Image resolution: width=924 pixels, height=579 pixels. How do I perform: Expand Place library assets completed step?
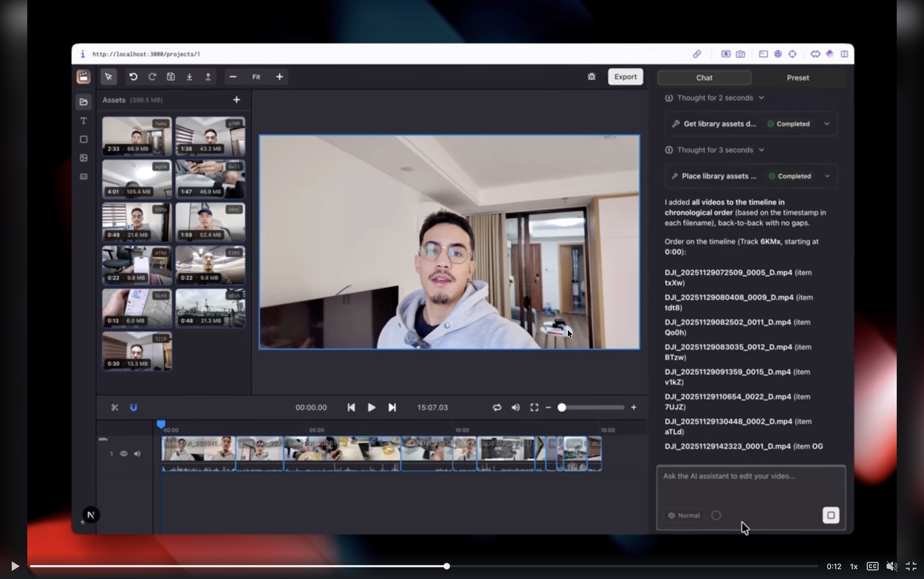(x=827, y=176)
